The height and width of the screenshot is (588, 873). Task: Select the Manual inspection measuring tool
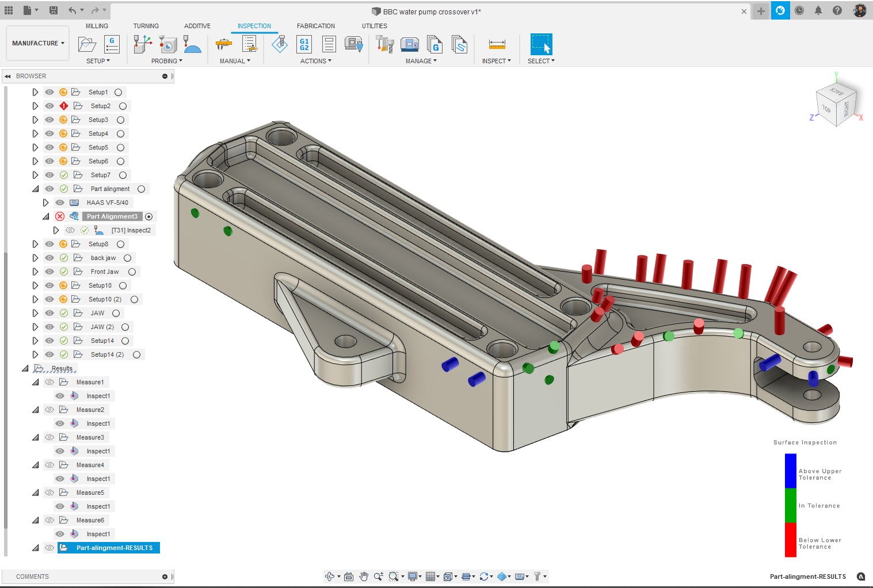click(x=223, y=44)
